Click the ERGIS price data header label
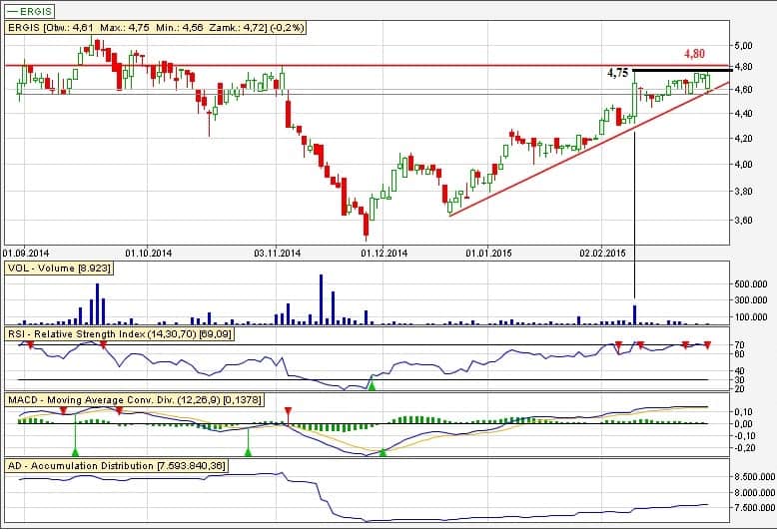Image resolution: width=777 pixels, height=532 pixels. (x=155, y=28)
